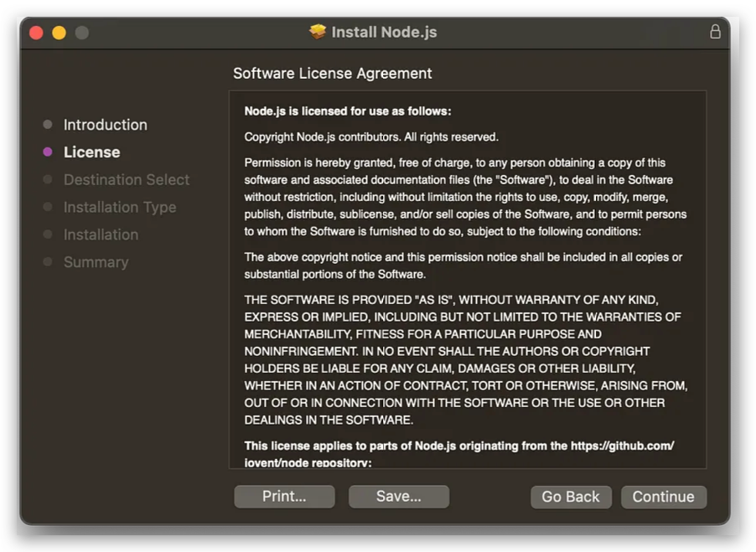
Task: Click the 'Copyright Node.js contributors' line
Action: coord(371,137)
